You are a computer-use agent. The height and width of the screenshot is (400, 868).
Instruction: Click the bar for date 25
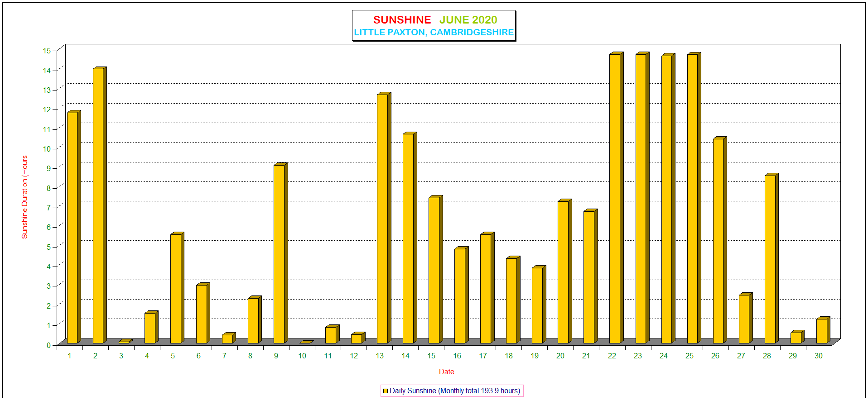[x=694, y=198]
